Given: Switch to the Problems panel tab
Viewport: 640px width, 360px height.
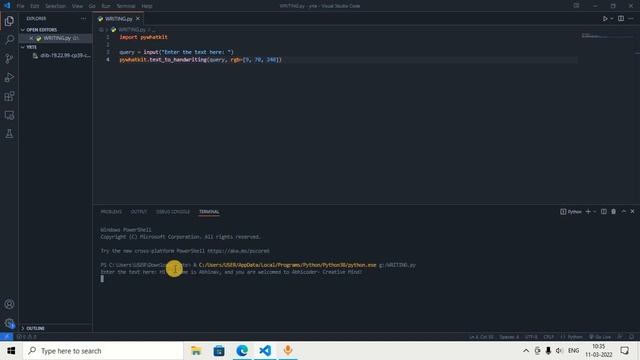Looking at the screenshot, I should coord(111,212).
